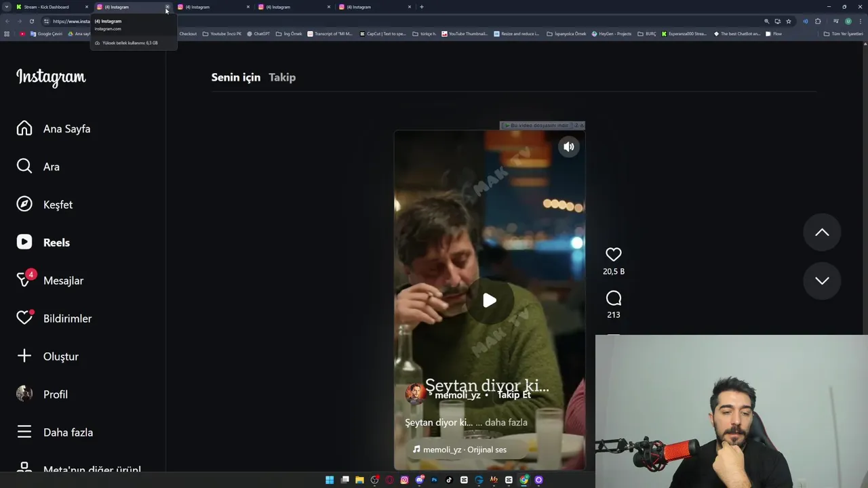868x488 pixels.
Task: Open the Ara search icon
Action: coord(24,167)
